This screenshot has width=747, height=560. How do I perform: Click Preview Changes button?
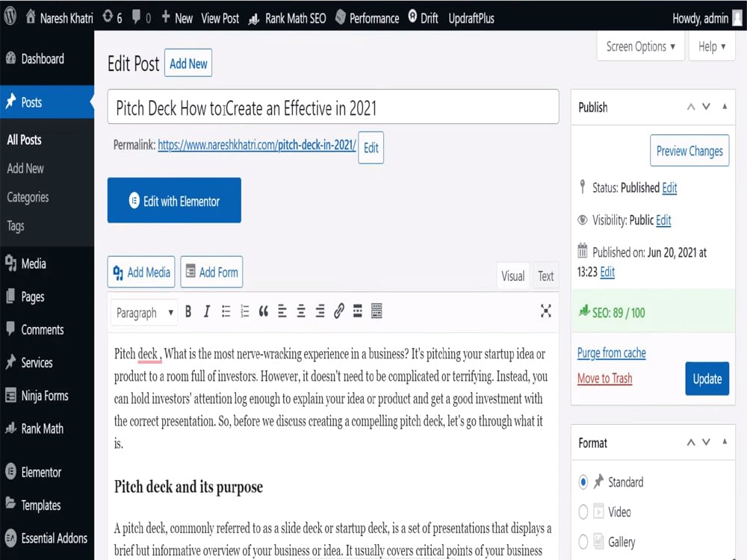689,151
